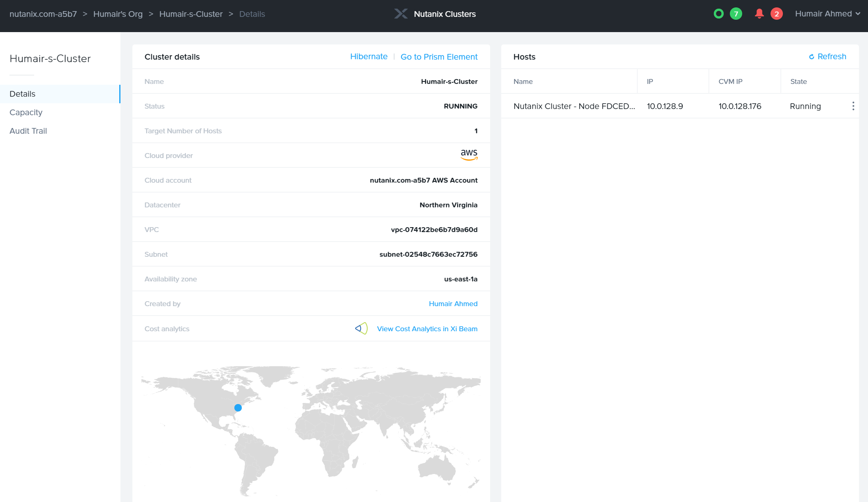The width and height of the screenshot is (868, 502).
Task: Navigate to Humair's Org breadcrumb
Action: coord(118,14)
